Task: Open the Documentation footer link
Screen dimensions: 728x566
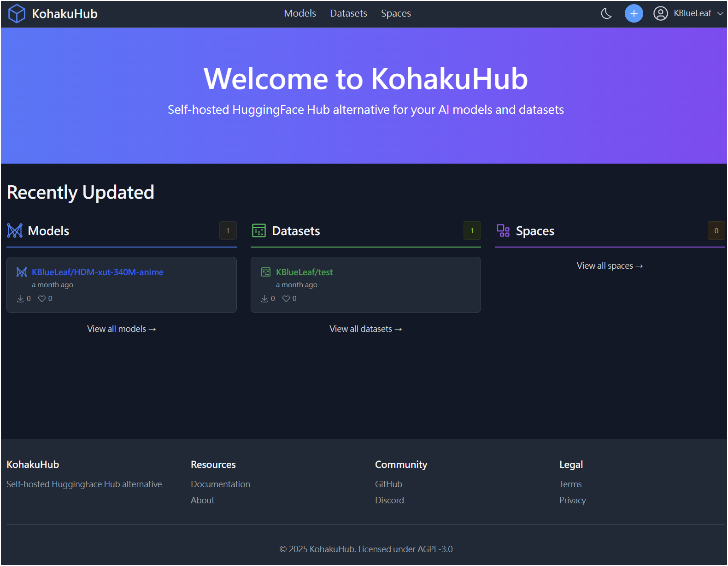Action: click(x=220, y=484)
